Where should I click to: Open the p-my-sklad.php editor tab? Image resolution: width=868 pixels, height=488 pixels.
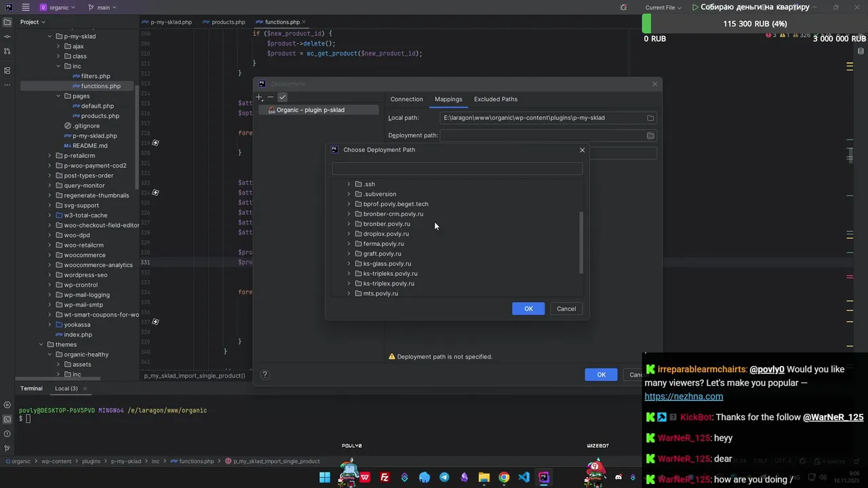point(167,22)
